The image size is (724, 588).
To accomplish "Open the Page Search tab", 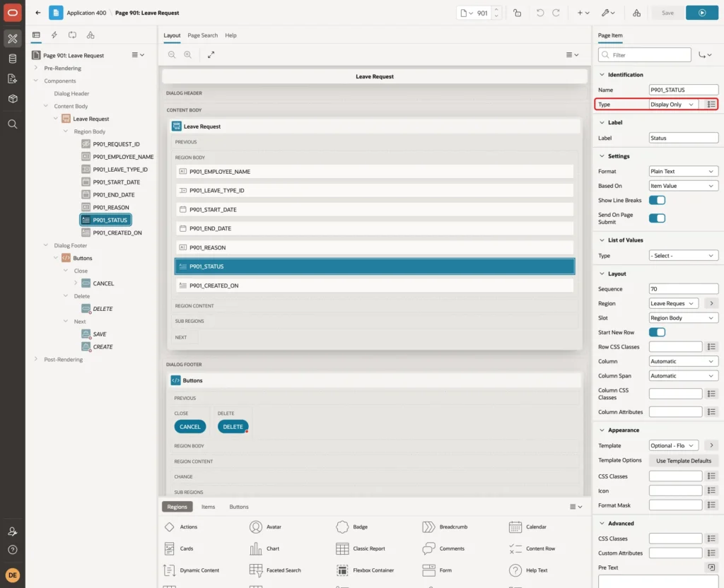I will pyautogui.click(x=202, y=35).
